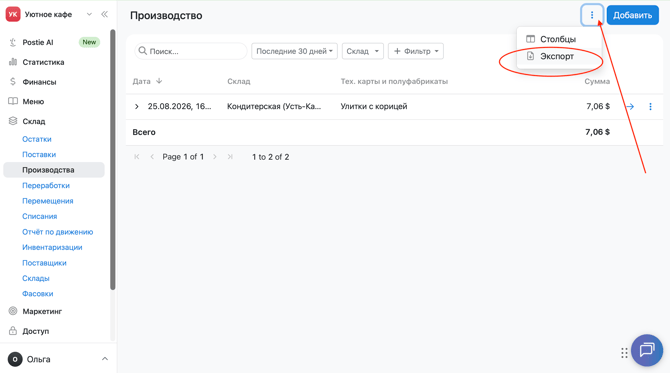Expand Ольга's user menu chevron

(x=105, y=359)
